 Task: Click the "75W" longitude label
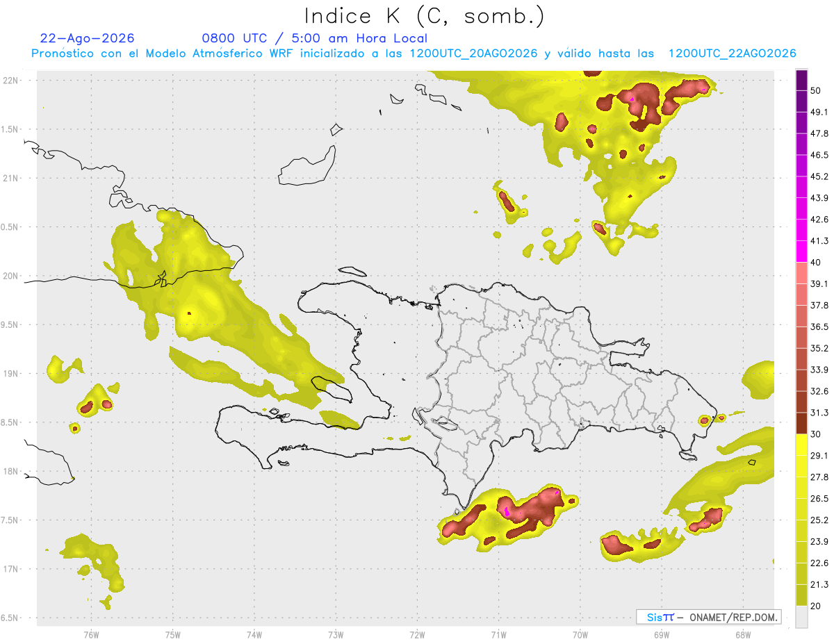pos(172,635)
